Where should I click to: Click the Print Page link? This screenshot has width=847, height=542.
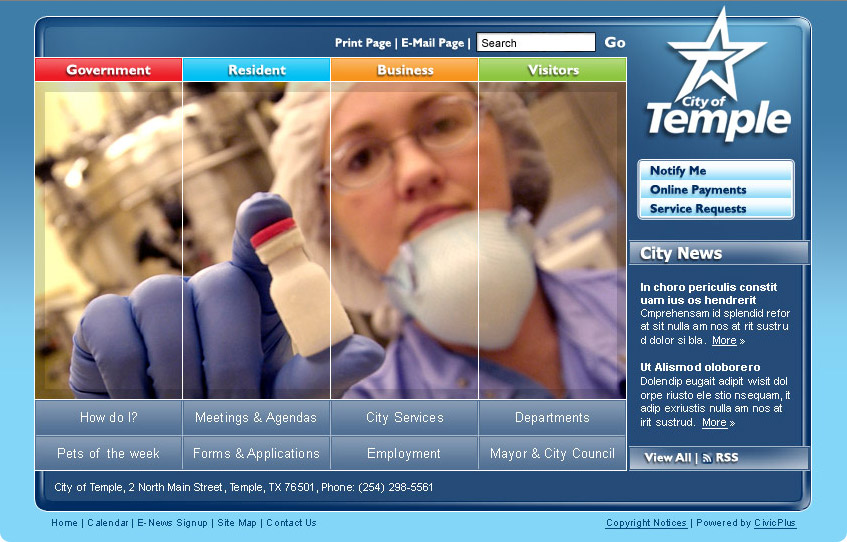363,43
